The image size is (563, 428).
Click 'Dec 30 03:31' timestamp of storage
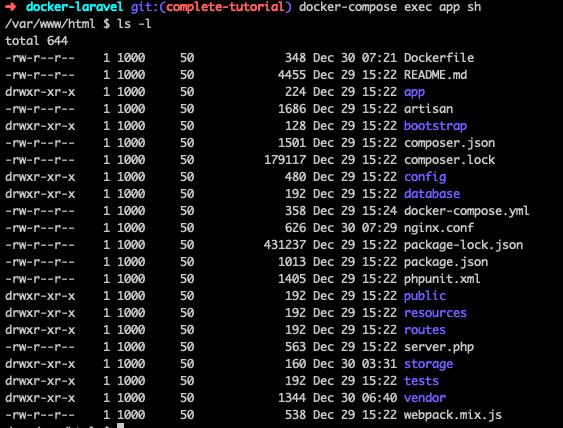[355, 364]
